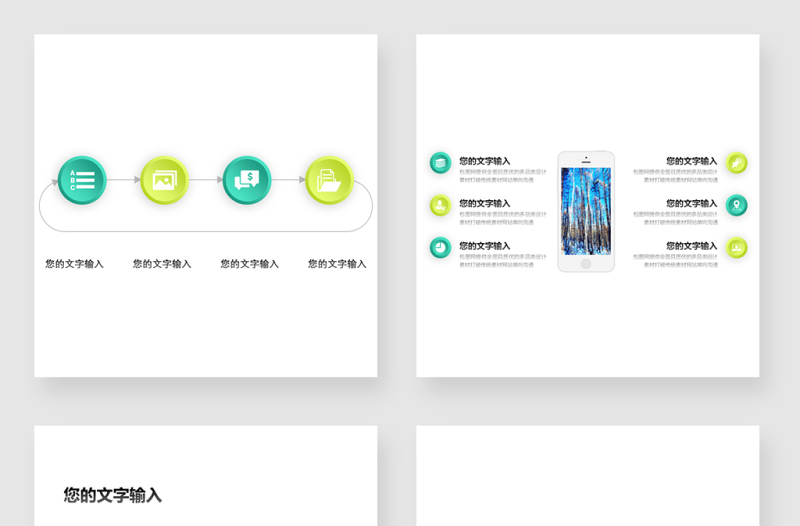Click the gray description text beside the location pin icon
Viewport: 800px width, 526px height.
(x=676, y=218)
